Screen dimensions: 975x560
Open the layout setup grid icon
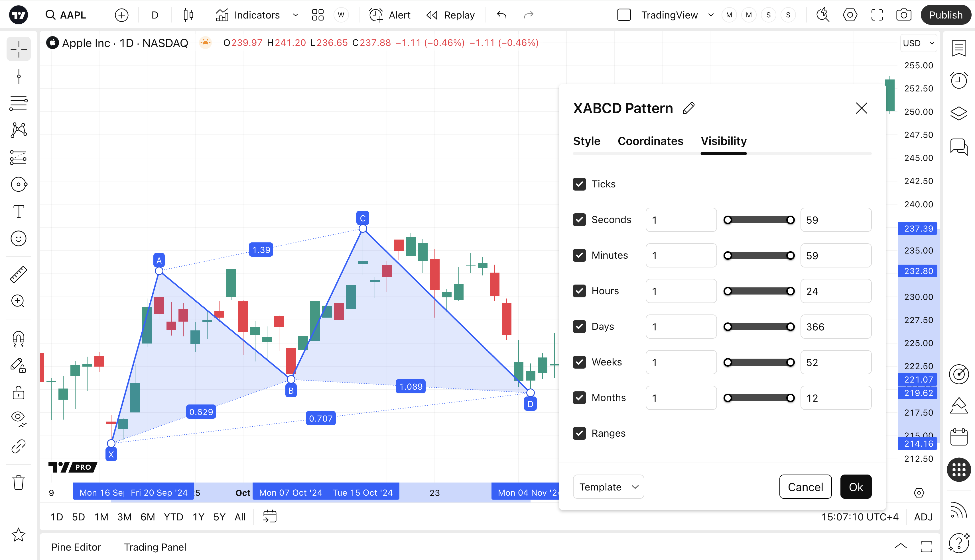pos(318,15)
